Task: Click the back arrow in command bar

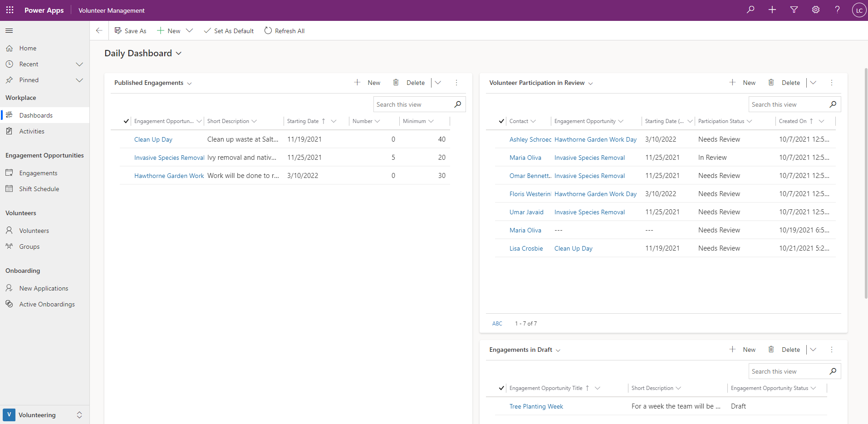Action: coord(99,31)
